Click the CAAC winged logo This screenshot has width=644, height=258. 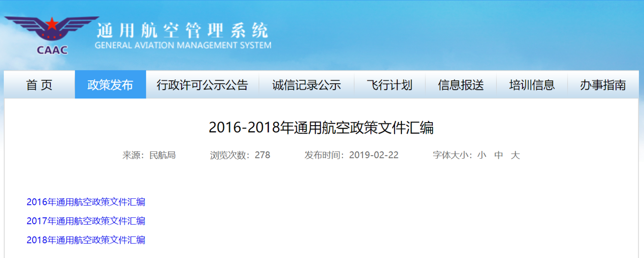[52, 36]
